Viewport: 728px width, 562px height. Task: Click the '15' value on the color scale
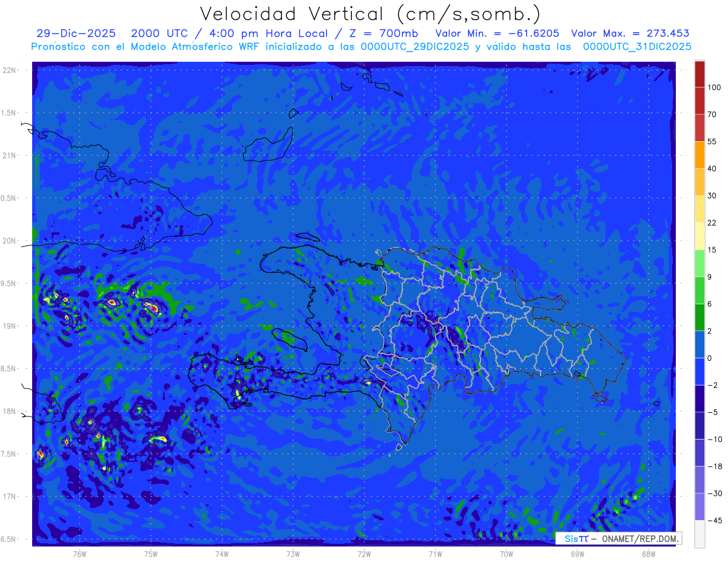coord(712,250)
